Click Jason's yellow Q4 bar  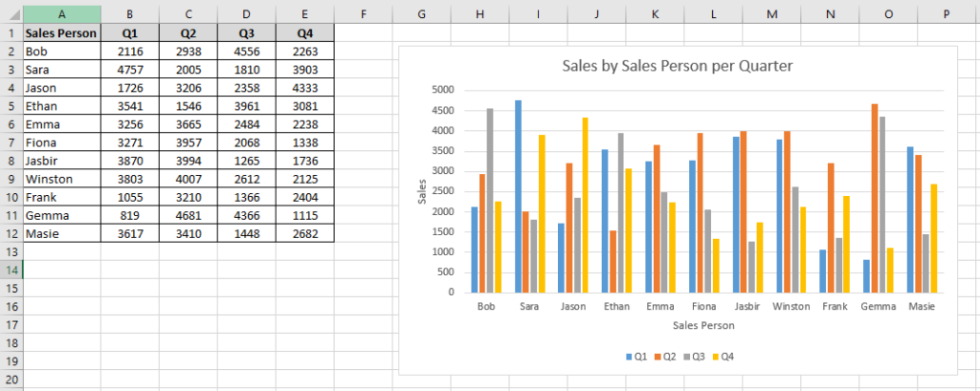pyautogui.click(x=585, y=205)
